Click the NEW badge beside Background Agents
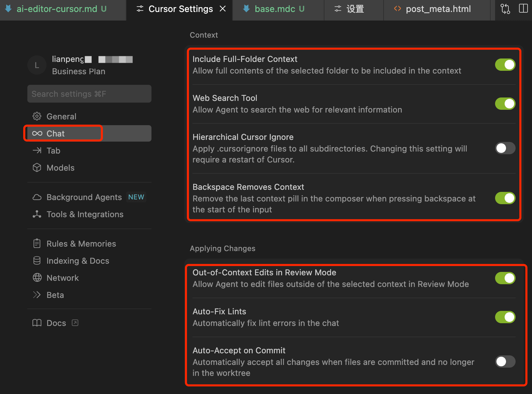Screen dimensions: 532x394 coord(136,197)
